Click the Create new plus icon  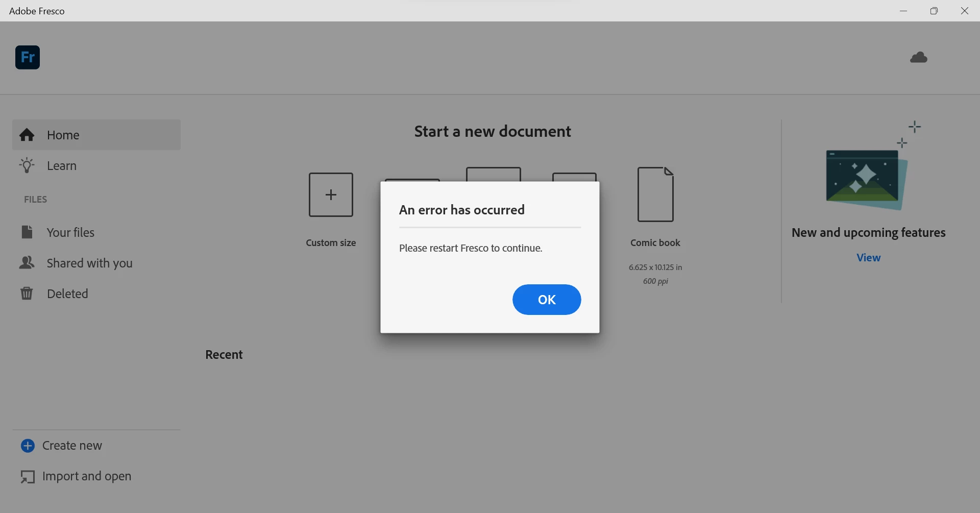point(28,446)
